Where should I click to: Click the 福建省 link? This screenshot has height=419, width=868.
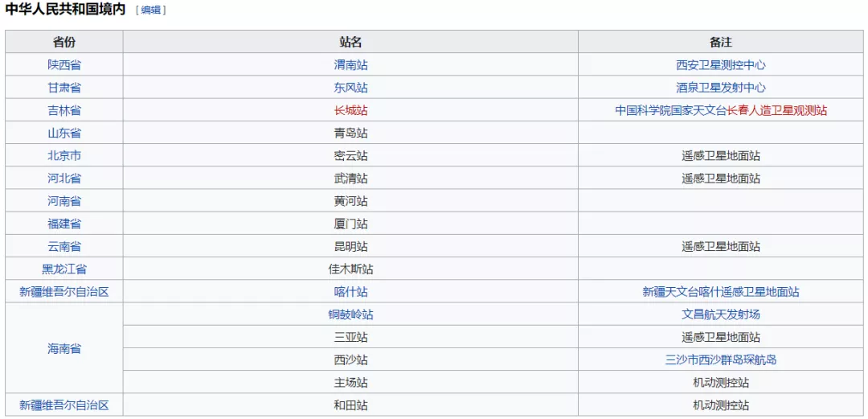tap(64, 224)
